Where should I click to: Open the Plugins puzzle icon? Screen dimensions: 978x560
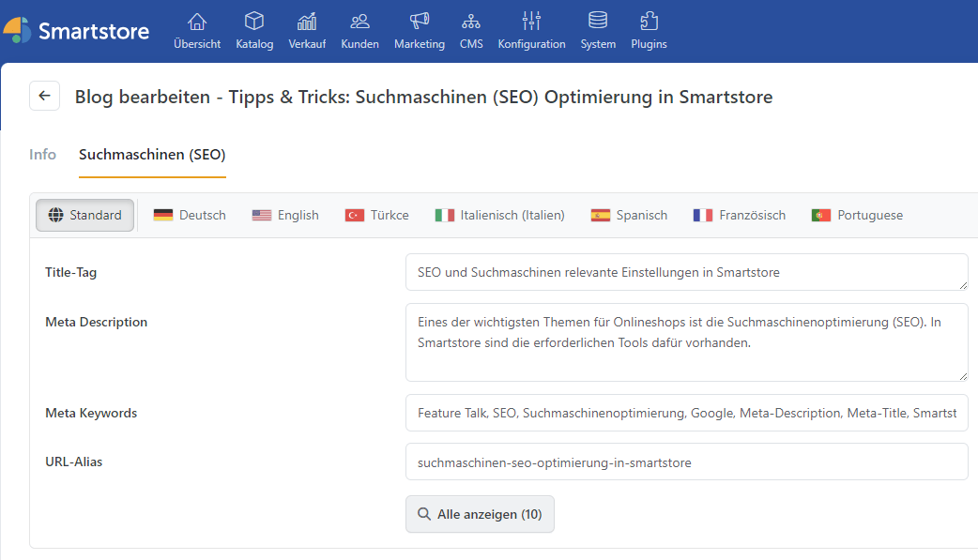649,23
